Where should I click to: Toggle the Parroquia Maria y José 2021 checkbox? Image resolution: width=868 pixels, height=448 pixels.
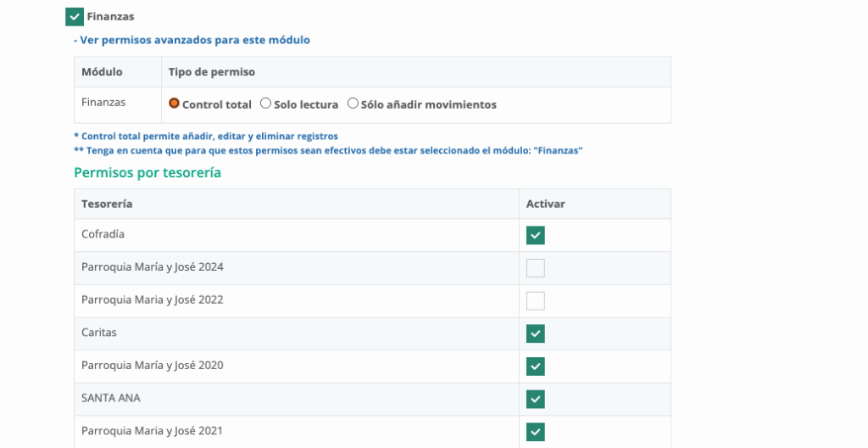tap(535, 432)
